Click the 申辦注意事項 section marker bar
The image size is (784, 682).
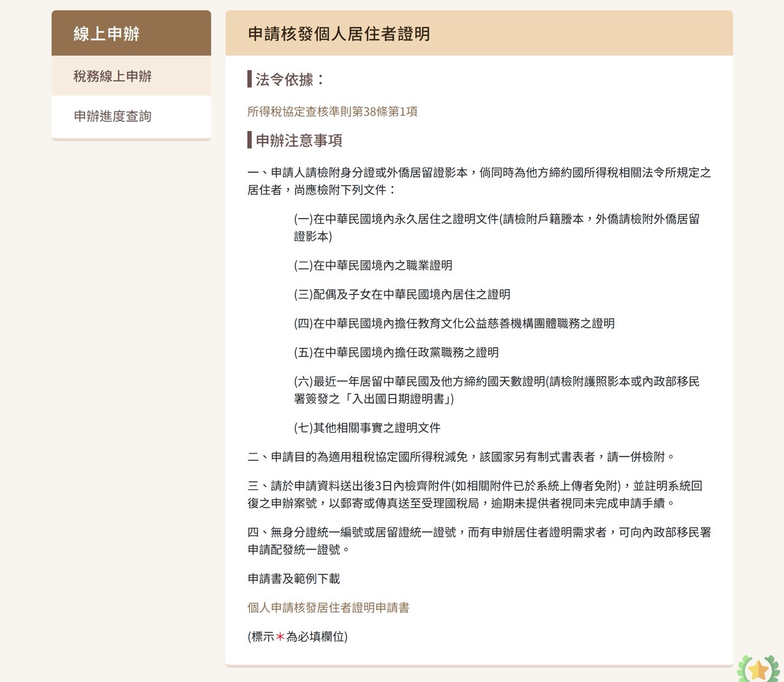pos(249,141)
